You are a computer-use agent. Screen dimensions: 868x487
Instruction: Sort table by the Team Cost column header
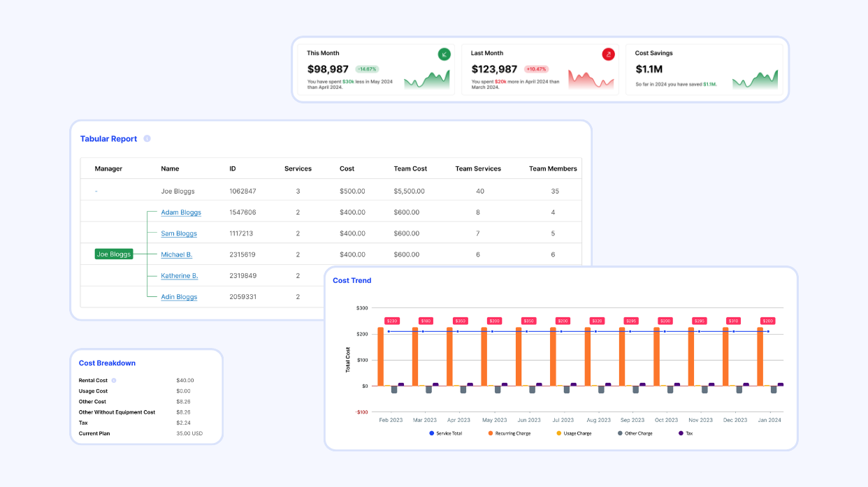pyautogui.click(x=410, y=168)
